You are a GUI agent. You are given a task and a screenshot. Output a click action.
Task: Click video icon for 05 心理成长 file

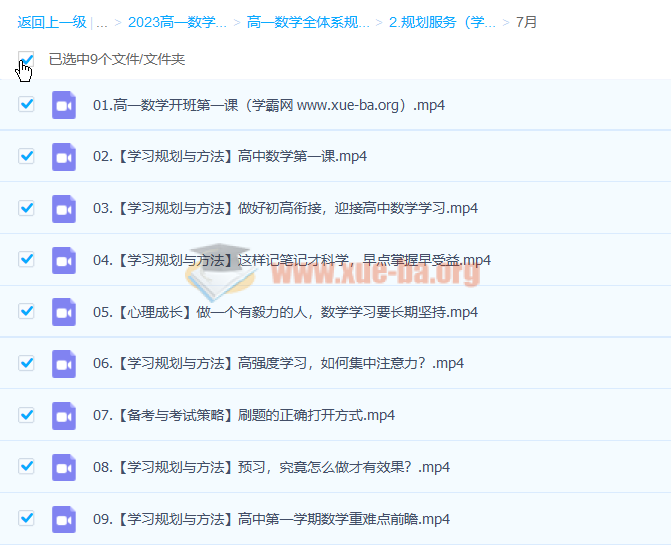click(64, 312)
